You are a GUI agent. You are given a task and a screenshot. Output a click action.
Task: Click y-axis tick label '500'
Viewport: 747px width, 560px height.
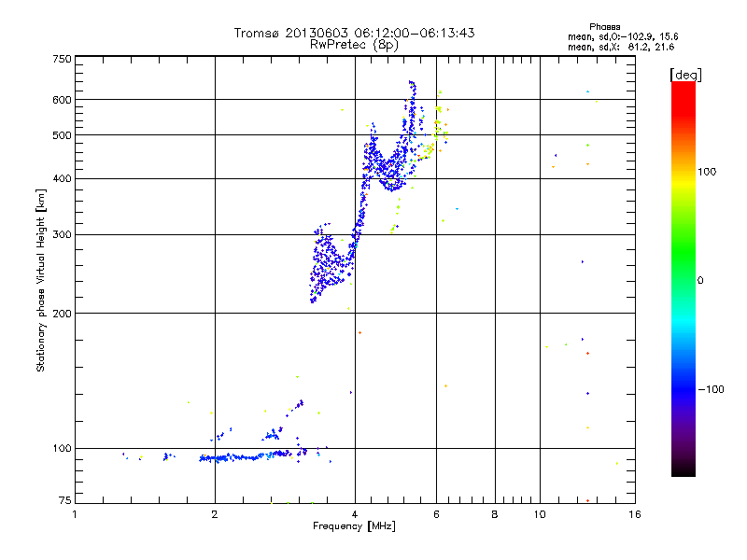(63, 135)
